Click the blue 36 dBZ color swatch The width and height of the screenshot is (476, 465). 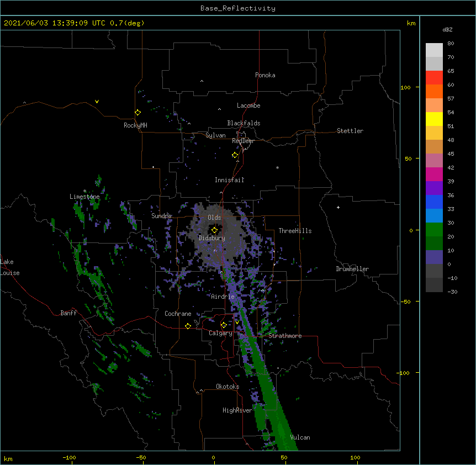click(434, 202)
